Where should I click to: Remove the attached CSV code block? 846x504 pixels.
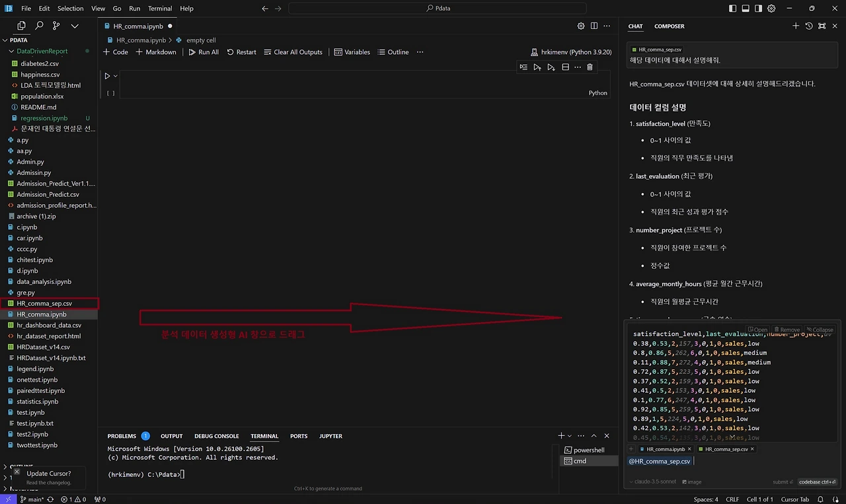tap(787, 330)
